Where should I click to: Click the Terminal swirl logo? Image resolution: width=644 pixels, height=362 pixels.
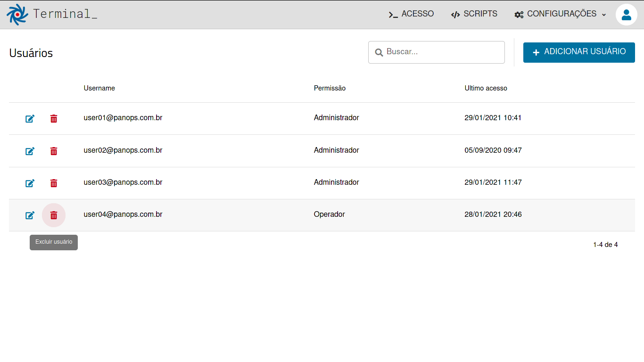[17, 15]
